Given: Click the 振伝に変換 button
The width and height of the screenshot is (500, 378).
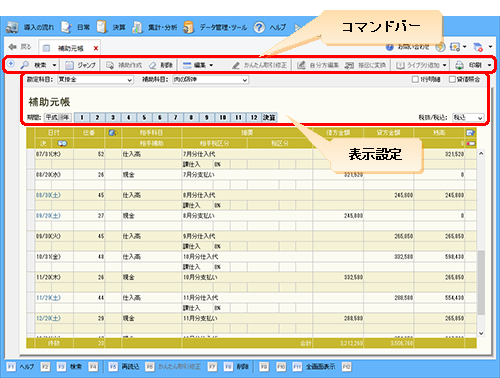Looking at the screenshot, I should pos(365,65).
